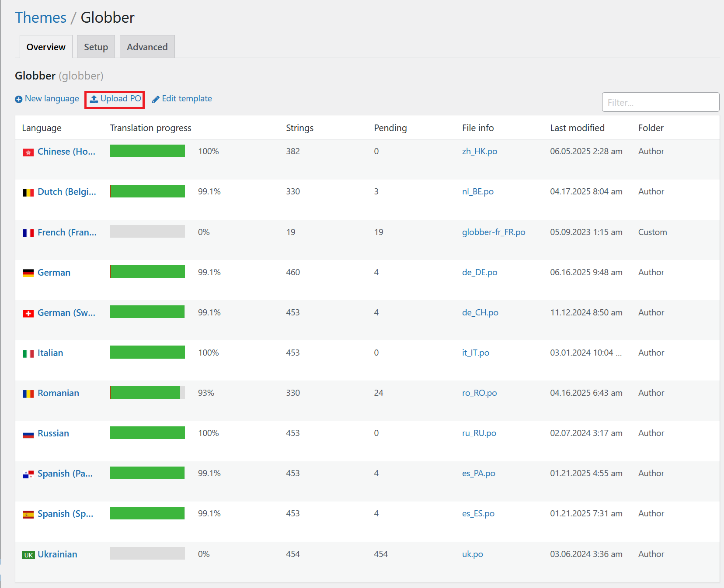Open de_CH.po file link
The width and height of the screenshot is (724, 588).
(x=480, y=312)
